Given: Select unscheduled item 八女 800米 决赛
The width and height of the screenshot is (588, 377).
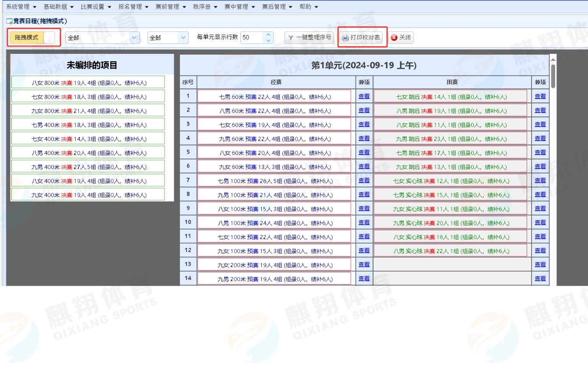Looking at the screenshot, I should pyautogui.click(x=88, y=82).
